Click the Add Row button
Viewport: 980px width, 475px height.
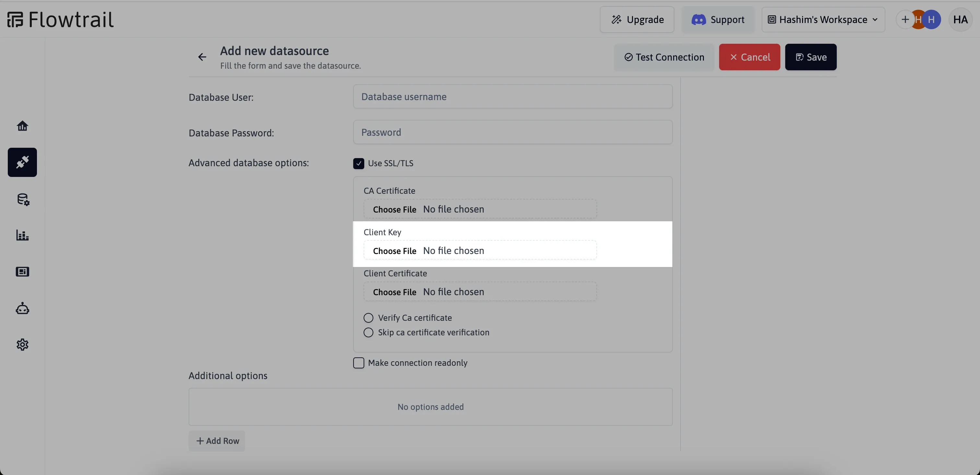coord(217,441)
